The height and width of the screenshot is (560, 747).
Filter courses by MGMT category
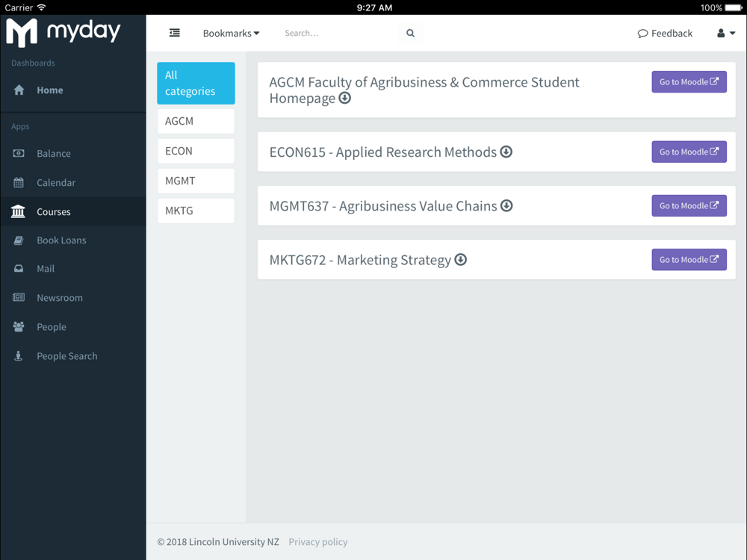(196, 181)
